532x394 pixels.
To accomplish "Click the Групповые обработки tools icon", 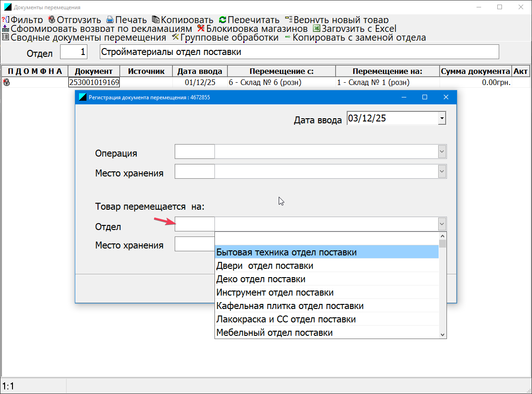I will [x=176, y=37].
